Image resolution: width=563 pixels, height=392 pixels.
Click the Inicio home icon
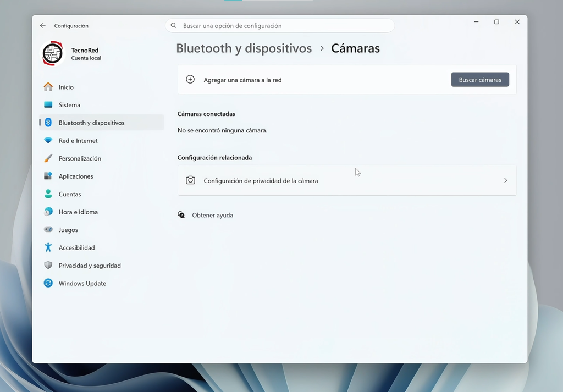(x=48, y=87)
